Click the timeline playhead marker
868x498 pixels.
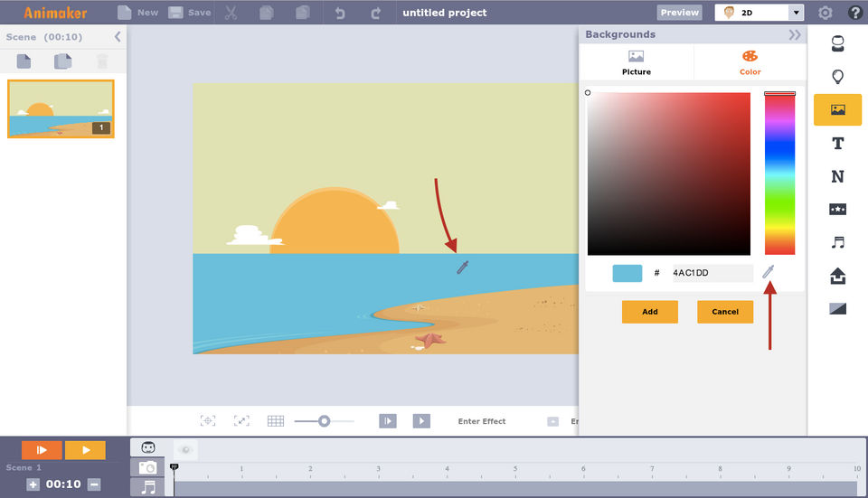pyautogui.click(x=174, y=467)
